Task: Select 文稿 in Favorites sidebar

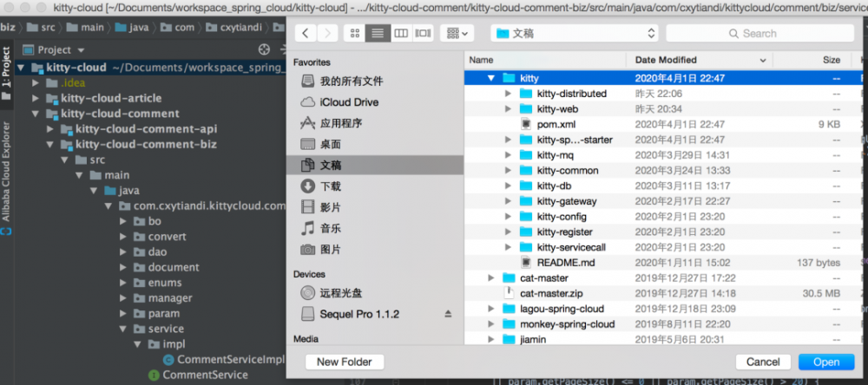Action: pyautogui.click(x=375, y=165)
